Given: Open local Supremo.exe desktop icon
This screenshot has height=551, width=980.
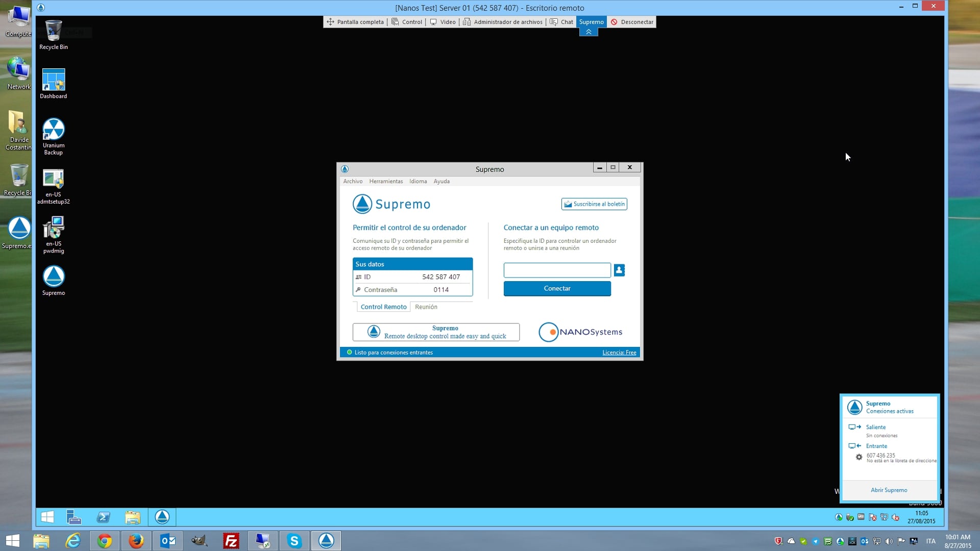Looking at the screenshot, I should click(x=17, y=233).
